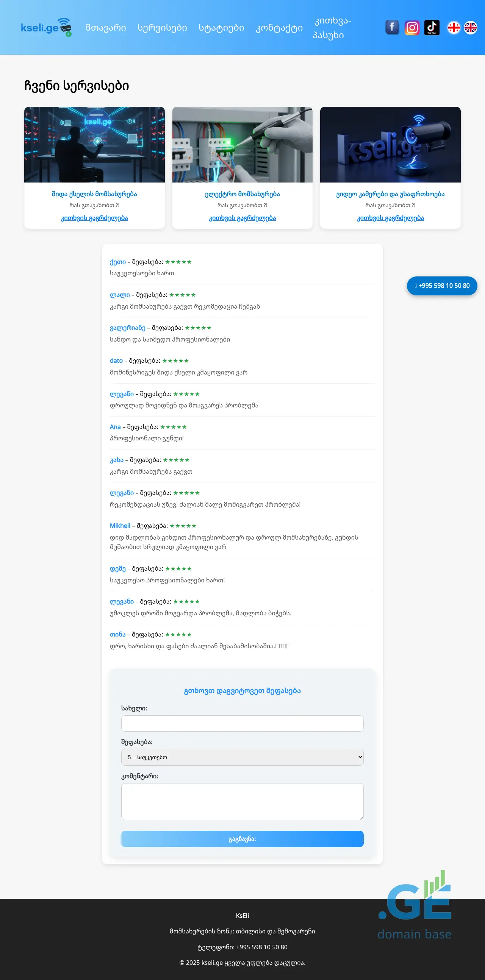Open the video cameras card image
Viewport: 485px width, 980px height.
click(390, 145)
